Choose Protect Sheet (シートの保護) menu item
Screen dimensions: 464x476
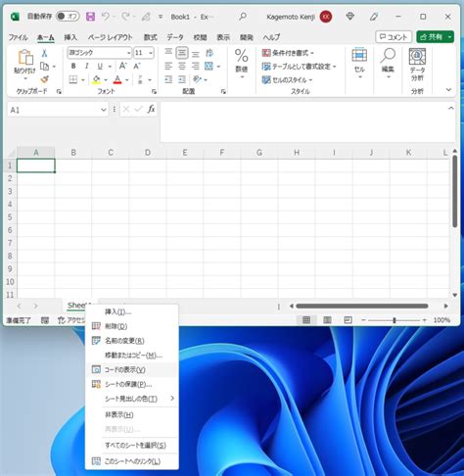click(132, 384)
